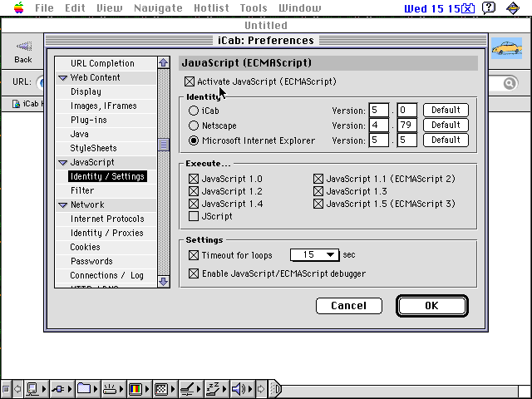Select the Netscape identity radio button
The width and height of the screenshot is (532, 399).
click(x=194, y=126)
